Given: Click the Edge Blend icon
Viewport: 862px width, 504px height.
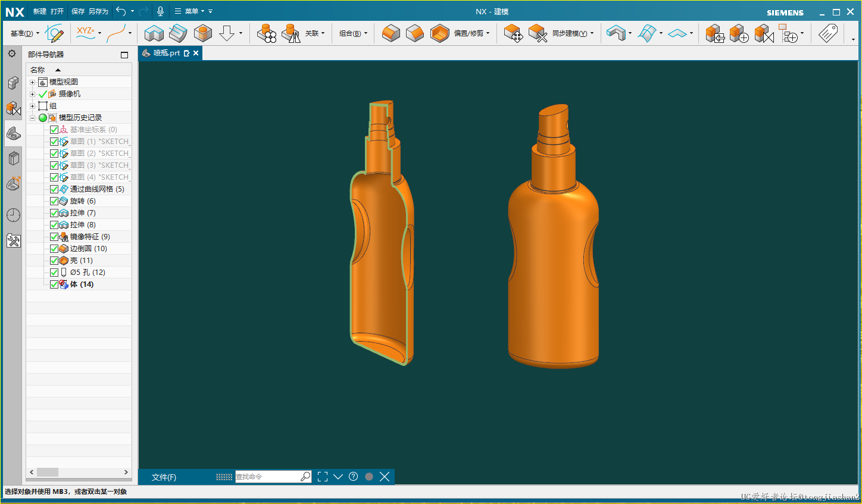Looking at the screenshot, I should coord(391,33).
